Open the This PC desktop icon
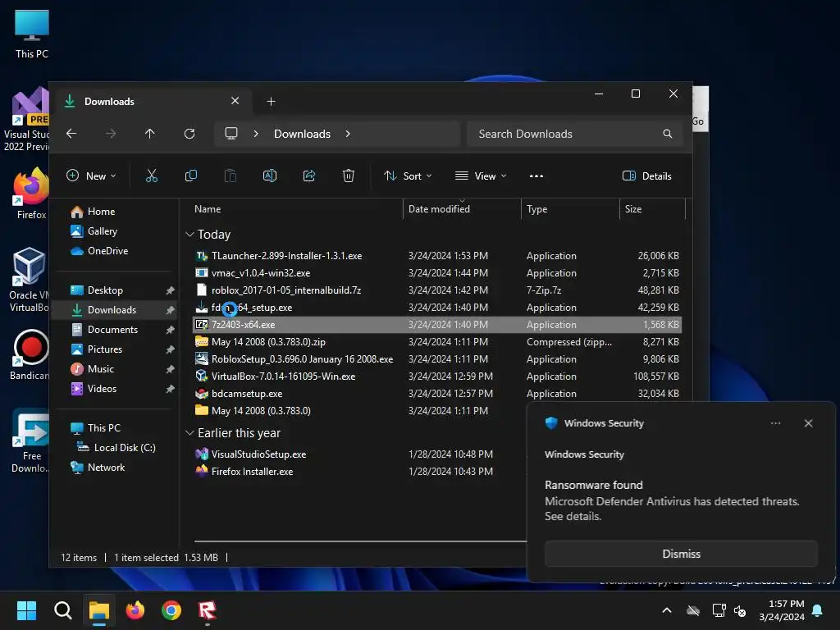The image size is (840, 630). (32, 34)
